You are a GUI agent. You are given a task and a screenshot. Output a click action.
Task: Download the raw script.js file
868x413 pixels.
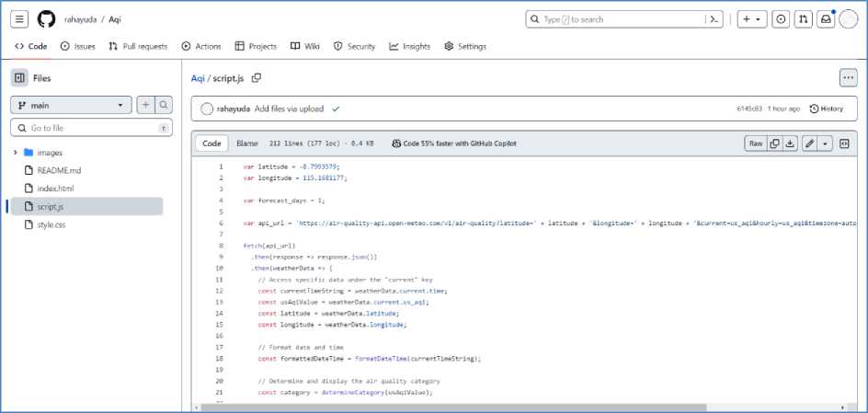point(790,143)
